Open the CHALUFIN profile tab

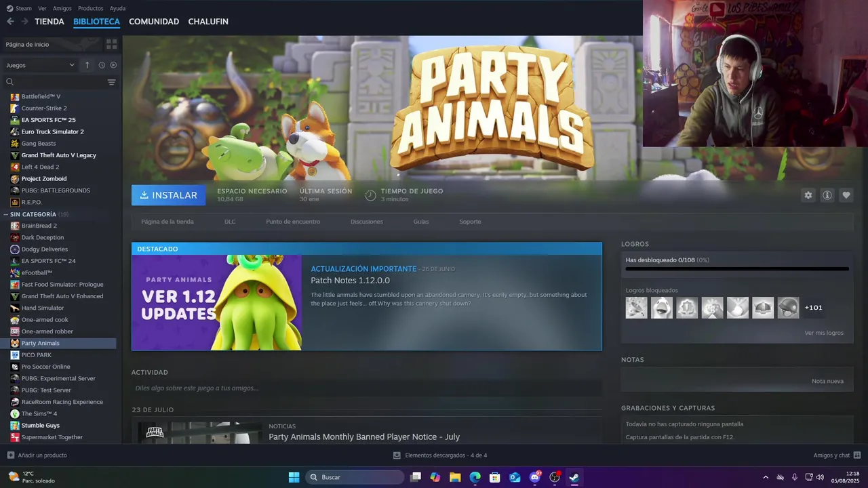(208, 22)
